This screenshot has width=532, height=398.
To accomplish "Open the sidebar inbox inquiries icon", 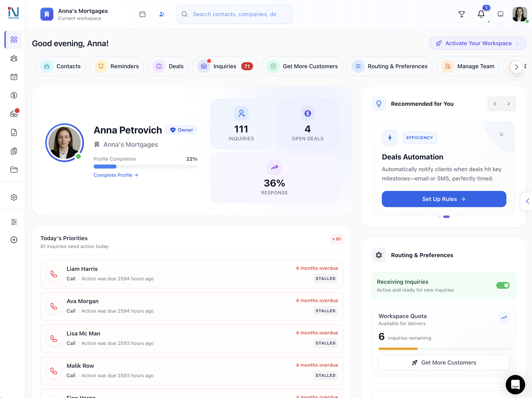I will point(14,114).
